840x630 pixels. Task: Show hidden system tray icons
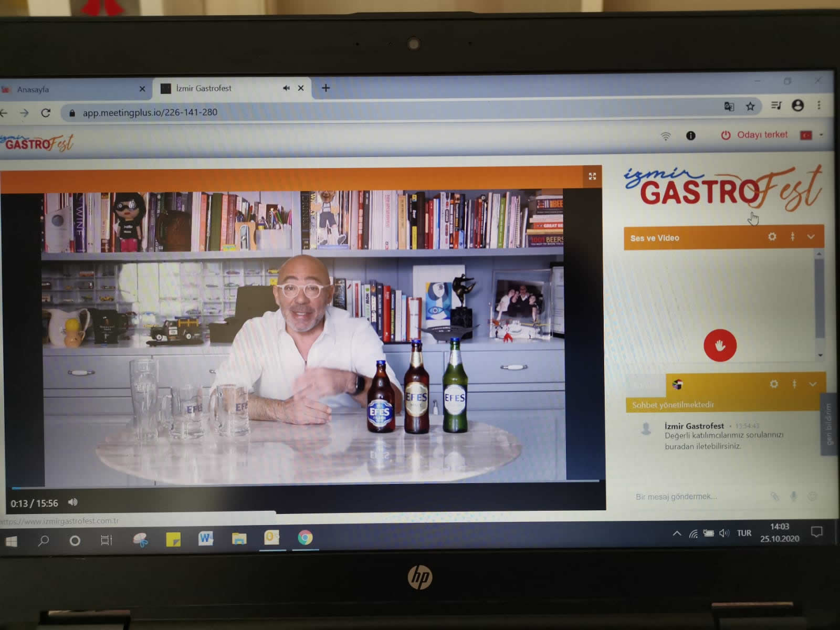[677, 533]
